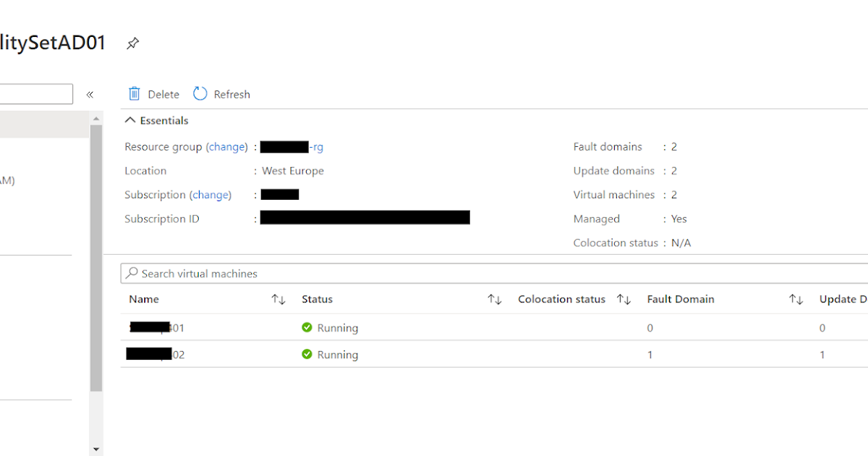Screen dimensions: 868x456
Task: Collapse the Essentials section
Action: coord(130,120)
